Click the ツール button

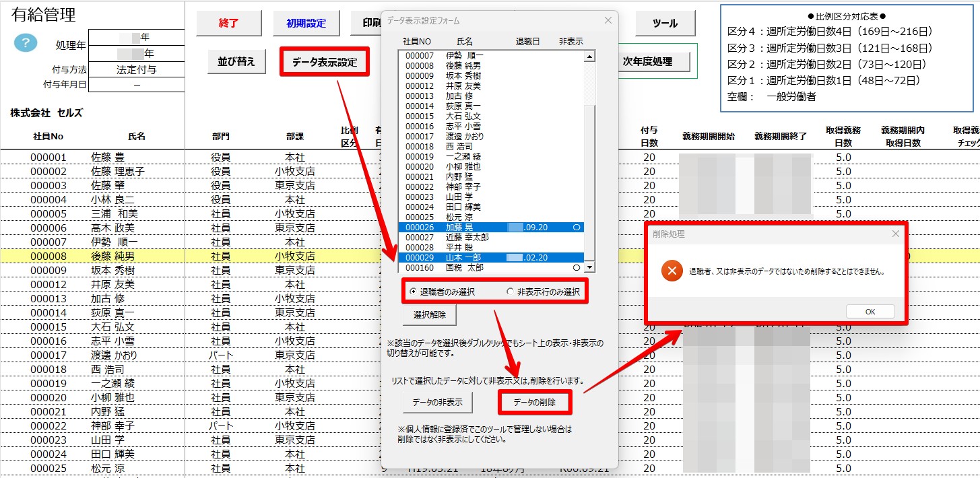[x=665, y=24]
